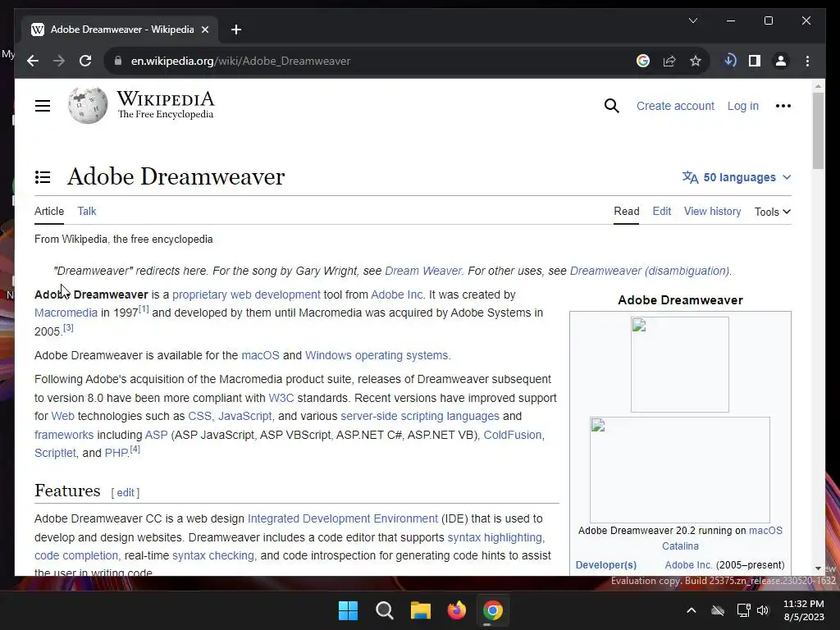Click the Log in link
Screen dimensions: 840x630
click(x=743, y=106)
